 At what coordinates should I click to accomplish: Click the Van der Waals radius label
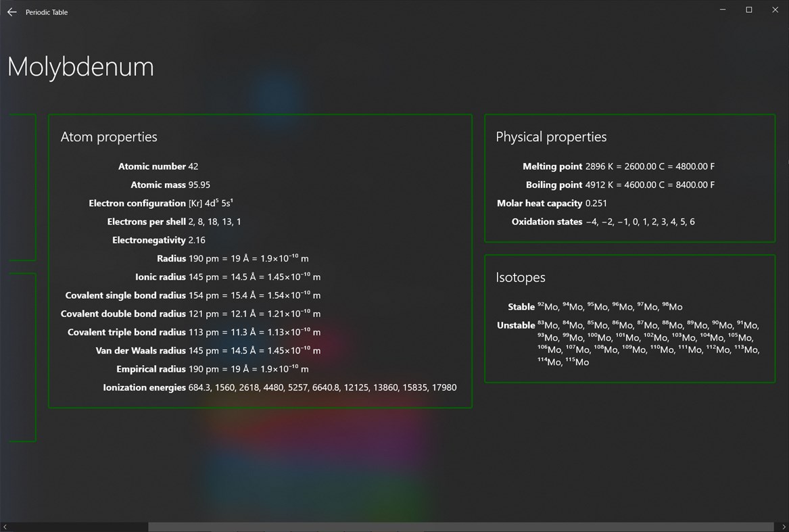point(141,351)
